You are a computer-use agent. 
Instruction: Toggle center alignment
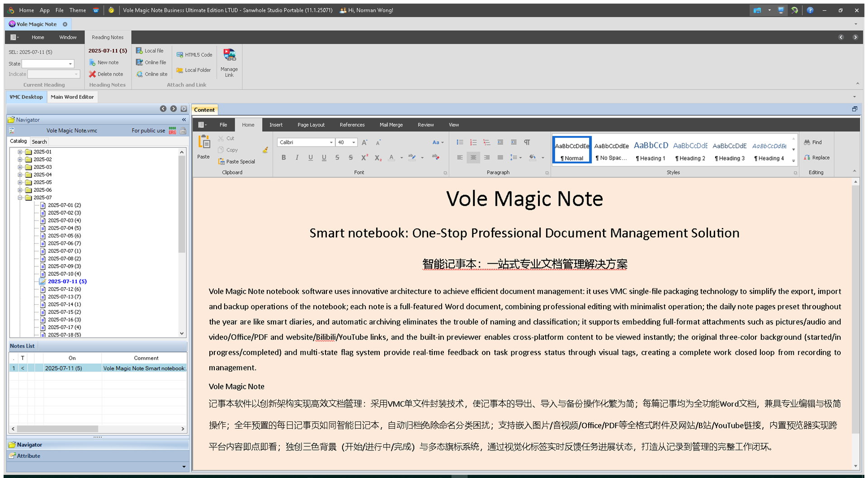pyautogui.click(x=473, y=157)
